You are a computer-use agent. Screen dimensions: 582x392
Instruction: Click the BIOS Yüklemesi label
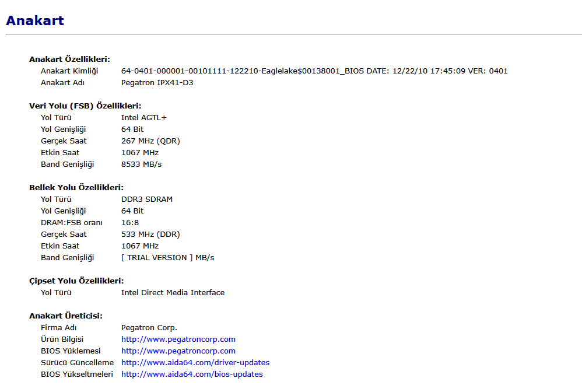click(x=71, y=351)
